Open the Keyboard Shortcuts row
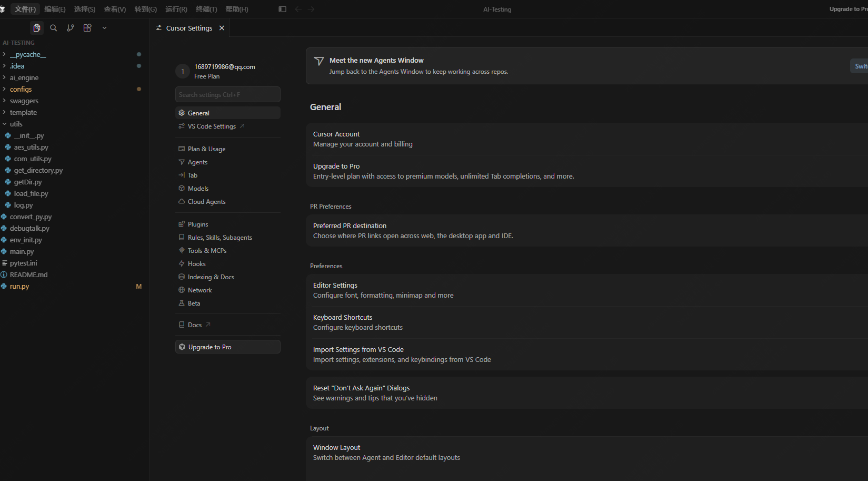The image size is (868, 481). pos(587,322)
